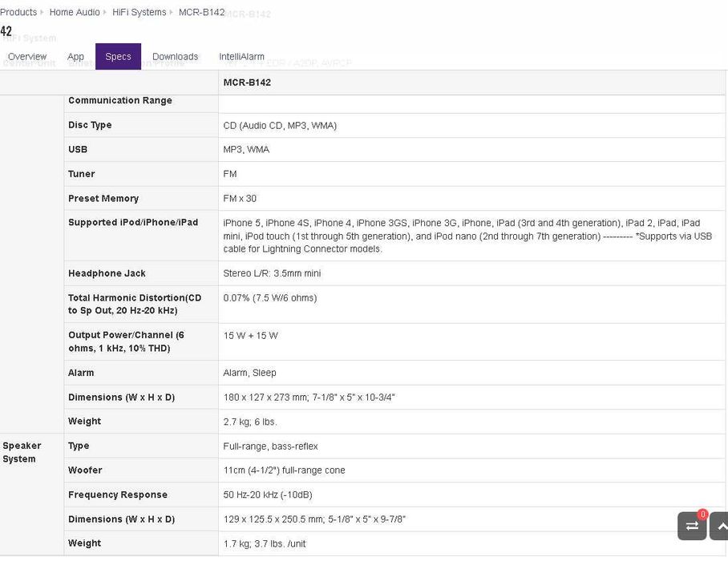The width and height of the screenshot is (728, 561).
Task: Select the Specs tab
Action: [118, 57]
